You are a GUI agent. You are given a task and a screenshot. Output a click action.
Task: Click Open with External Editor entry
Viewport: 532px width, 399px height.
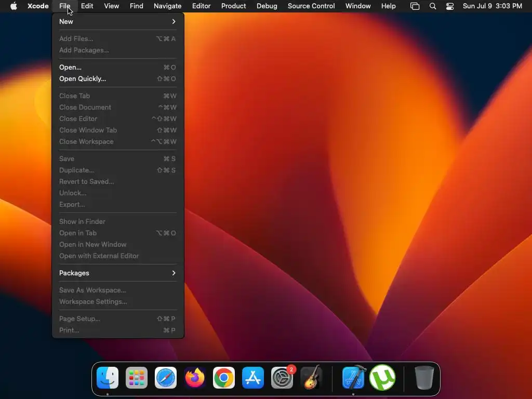(118, 256)
